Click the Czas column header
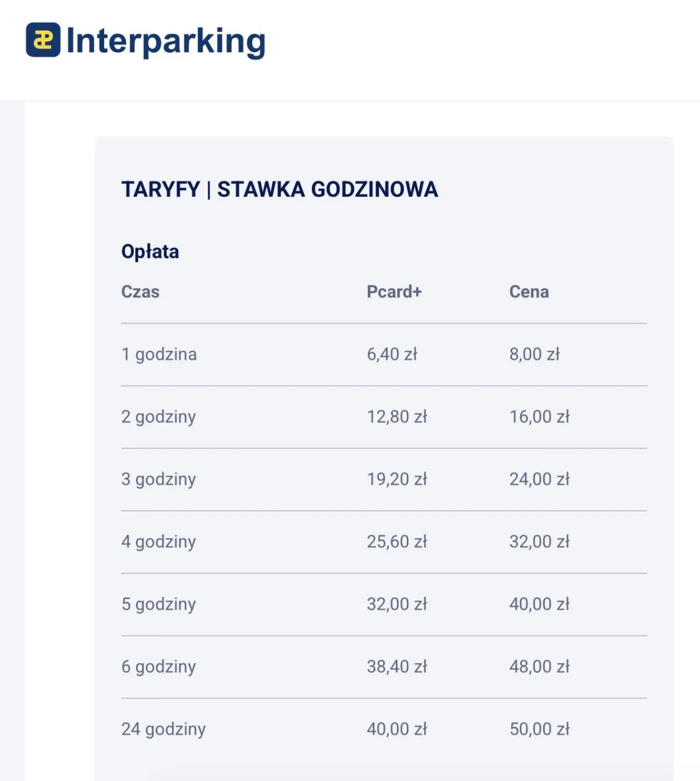700x781 pixels. tap(140, 292)
